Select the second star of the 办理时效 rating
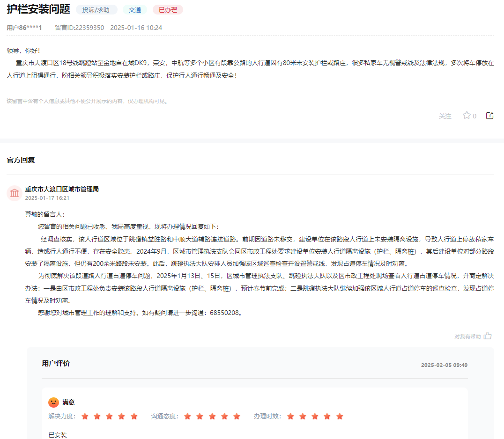Viewport: 504px width, 439px height. [x=303, y=416]
